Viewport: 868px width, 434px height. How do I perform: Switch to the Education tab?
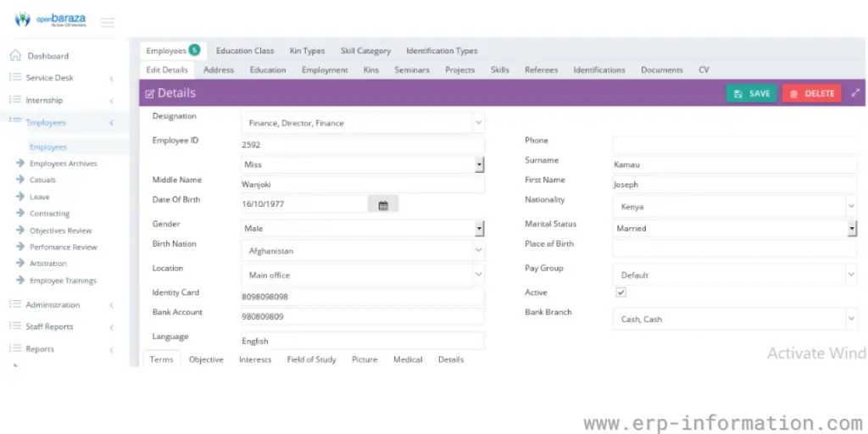pos(268,70)
